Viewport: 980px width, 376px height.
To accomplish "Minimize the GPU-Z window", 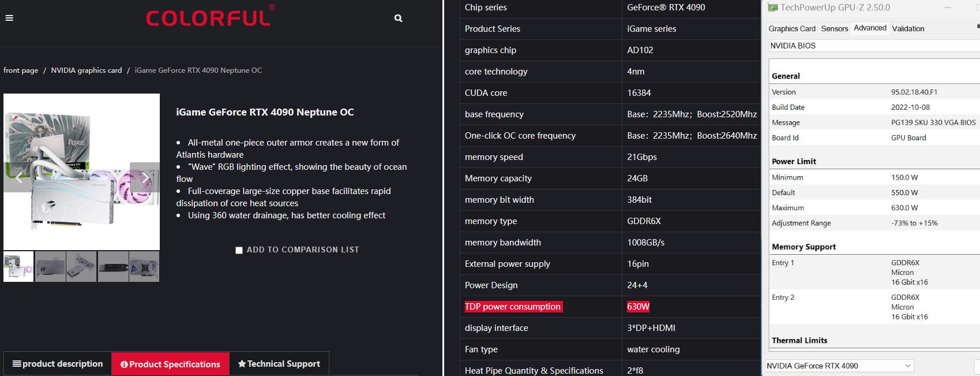I will pyautogui.click(x=947, y=8).
